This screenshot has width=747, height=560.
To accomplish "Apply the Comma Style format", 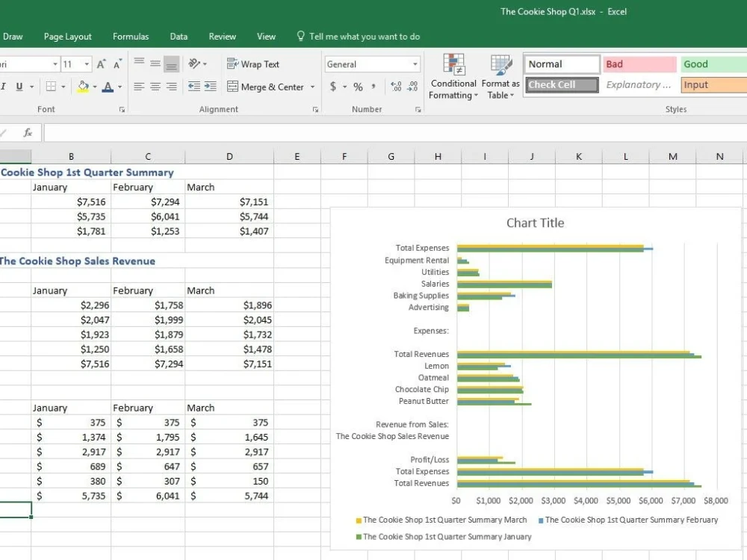I will (373, 87).
